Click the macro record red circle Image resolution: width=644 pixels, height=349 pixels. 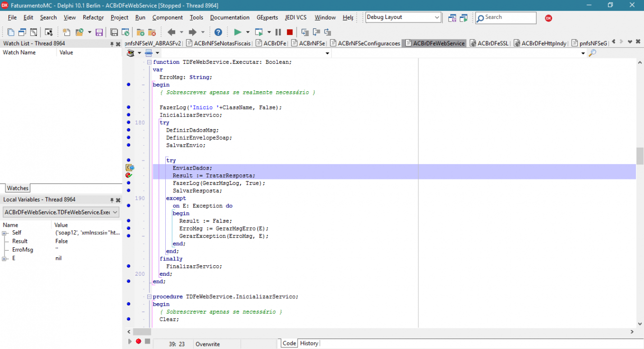(x=139, y=342)
